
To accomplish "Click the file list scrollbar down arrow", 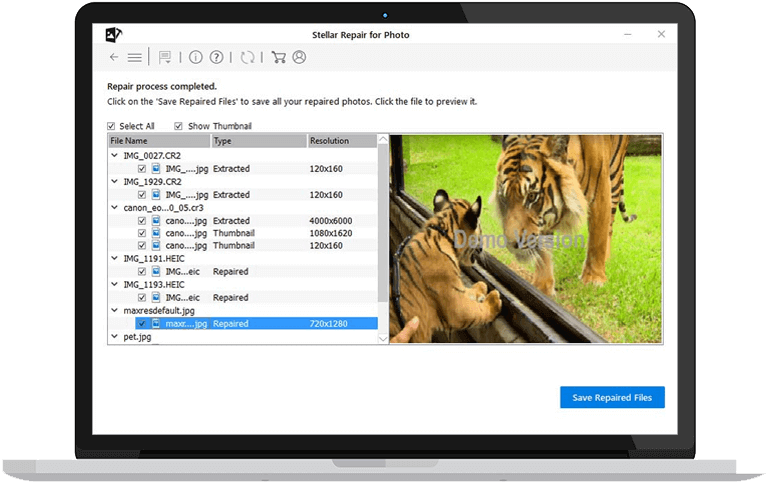I will tap(383, 339).
